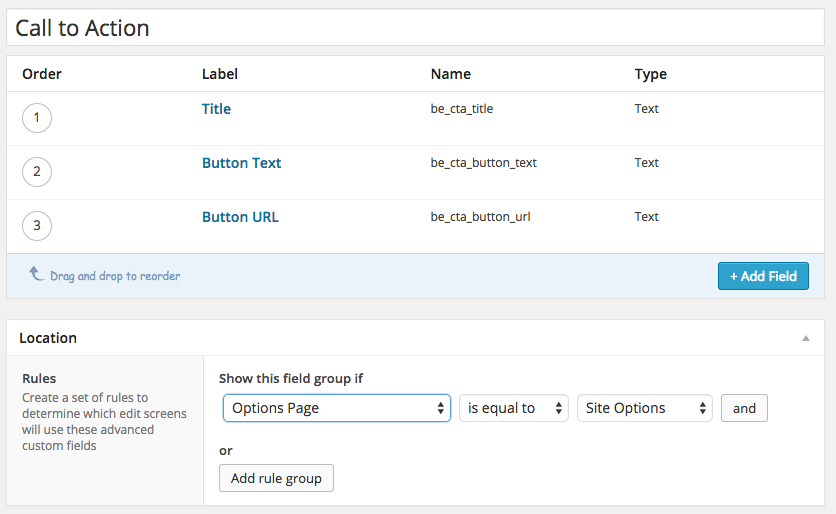
Task: Click the order circle numbered 3
Action: pos(37,226)
